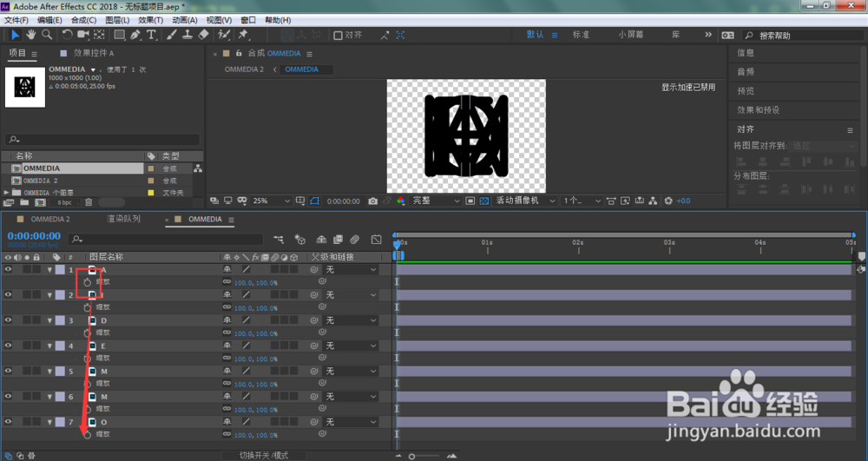Collapse layer 7 O properties triangle
868x461 pixels.
pos(49,422)
